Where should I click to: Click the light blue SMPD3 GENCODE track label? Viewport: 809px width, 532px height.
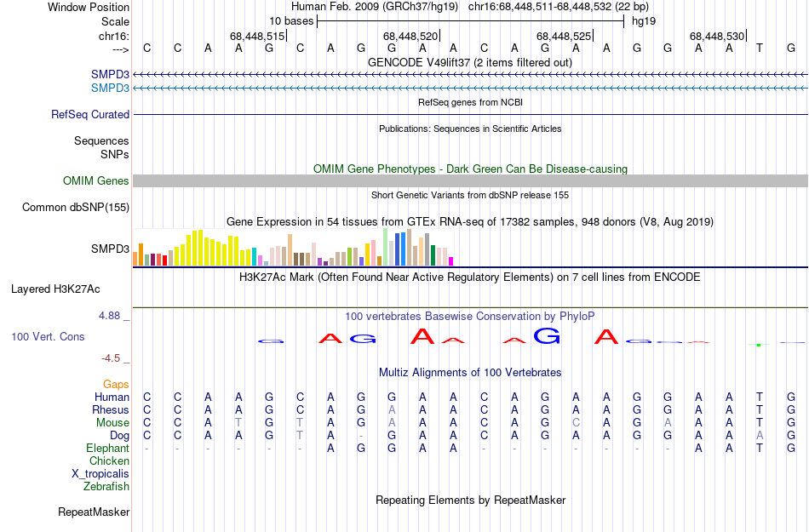click(110, 89)
